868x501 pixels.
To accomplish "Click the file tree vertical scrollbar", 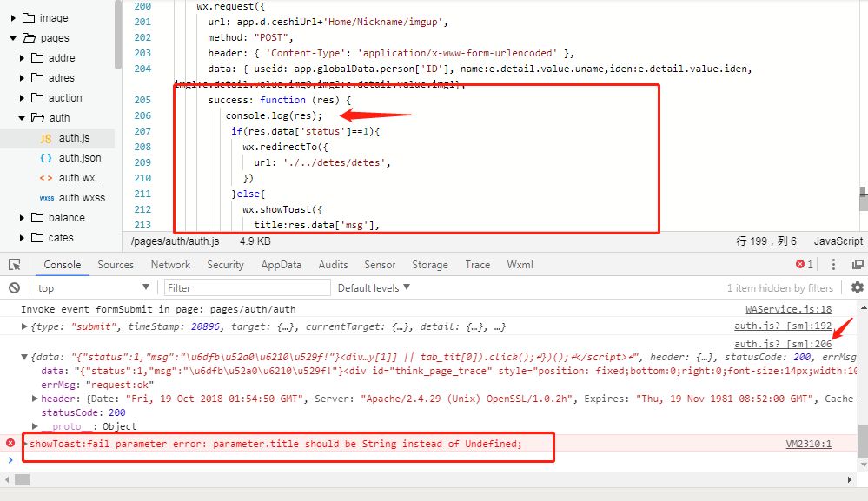I will 118,36.
